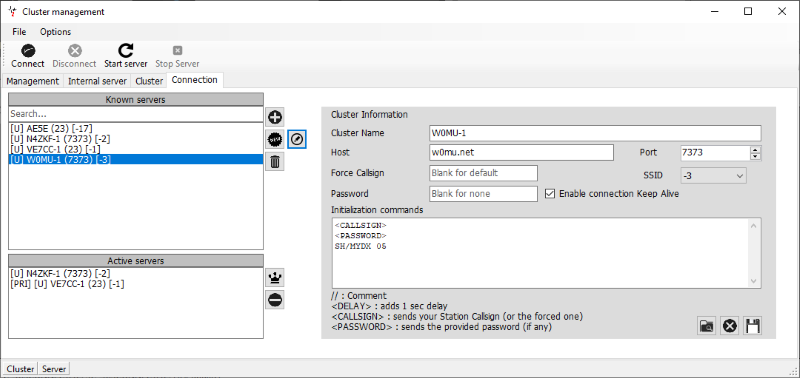Click the Cluster Name field
This screenshot has width=800, height=378.
pos(595,133)
